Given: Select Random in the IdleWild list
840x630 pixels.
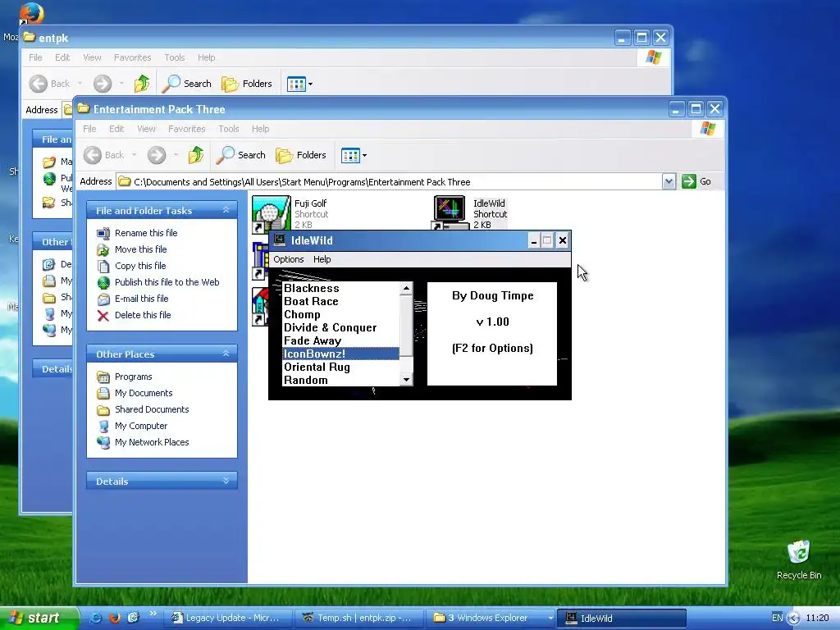Looking at the screenshot, I should [340, 380].
